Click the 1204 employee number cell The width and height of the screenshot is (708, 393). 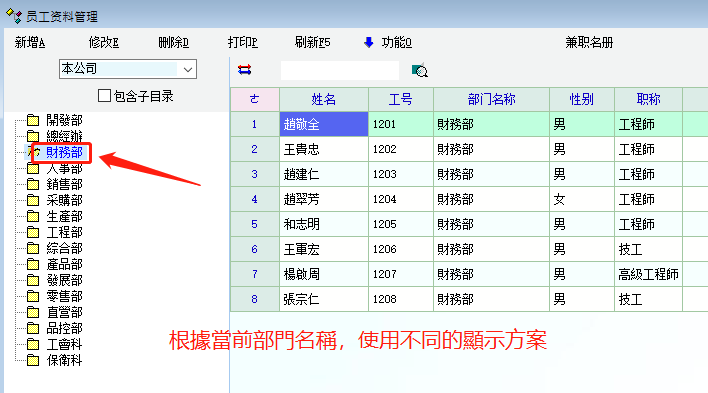pos(401,199)
